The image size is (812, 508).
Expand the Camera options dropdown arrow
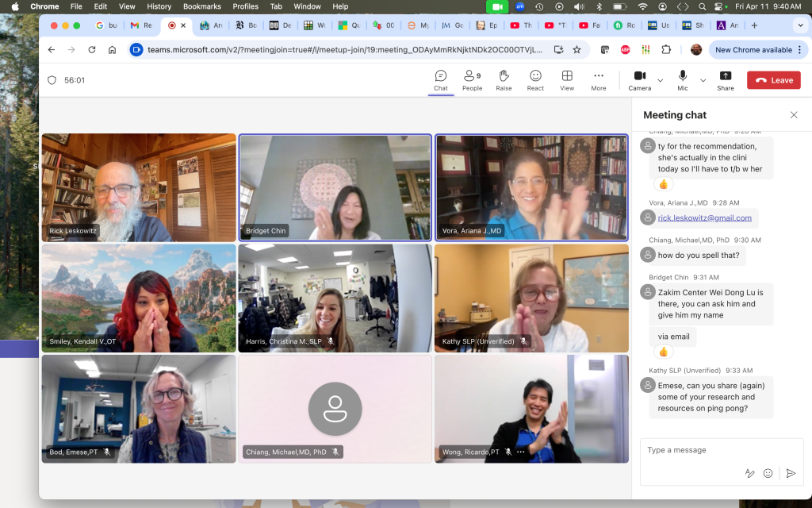(x=660, y=80)
